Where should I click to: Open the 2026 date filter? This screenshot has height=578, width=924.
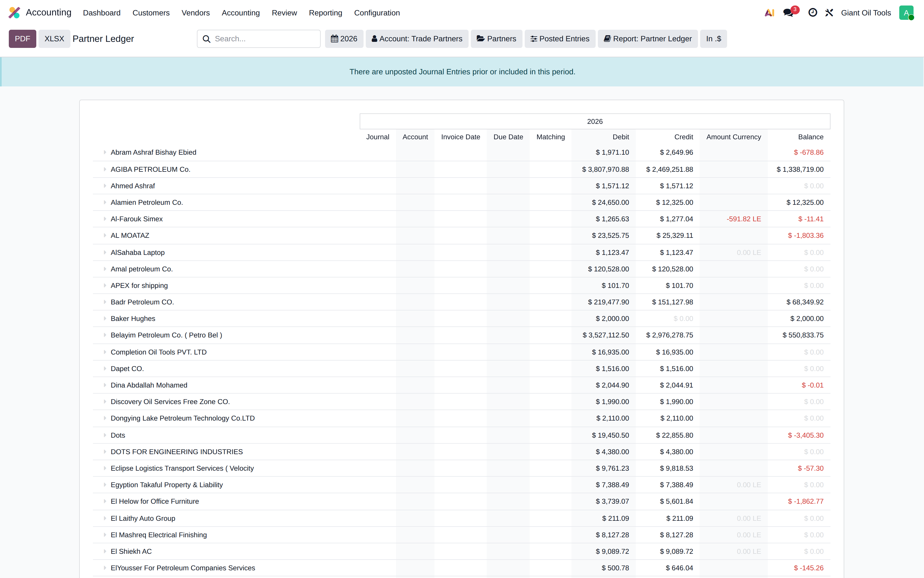coord(344,39)
